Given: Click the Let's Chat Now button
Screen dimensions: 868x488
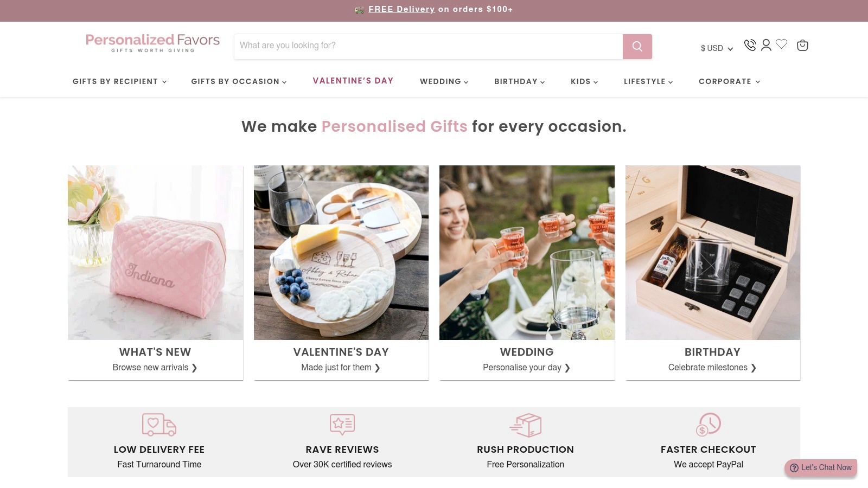Looking at the screenshot, I should pyautogui.click(x=821, y=467).
